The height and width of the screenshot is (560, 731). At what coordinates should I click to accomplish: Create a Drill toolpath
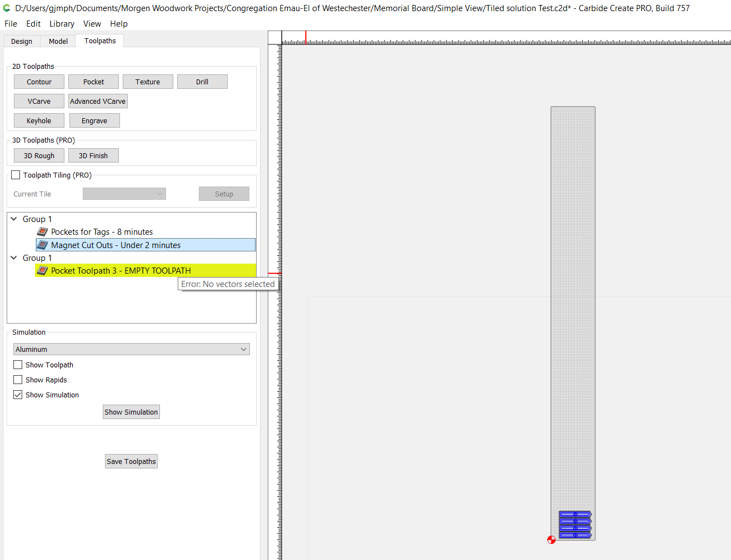point(202,82)
